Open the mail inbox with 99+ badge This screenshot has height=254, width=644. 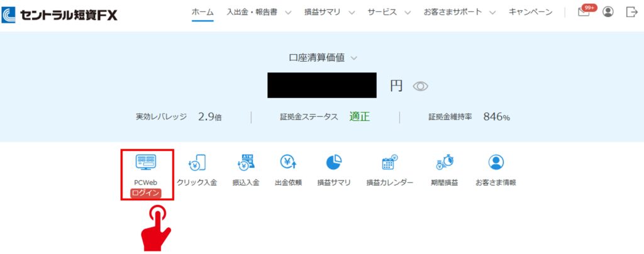coord(584,12)
